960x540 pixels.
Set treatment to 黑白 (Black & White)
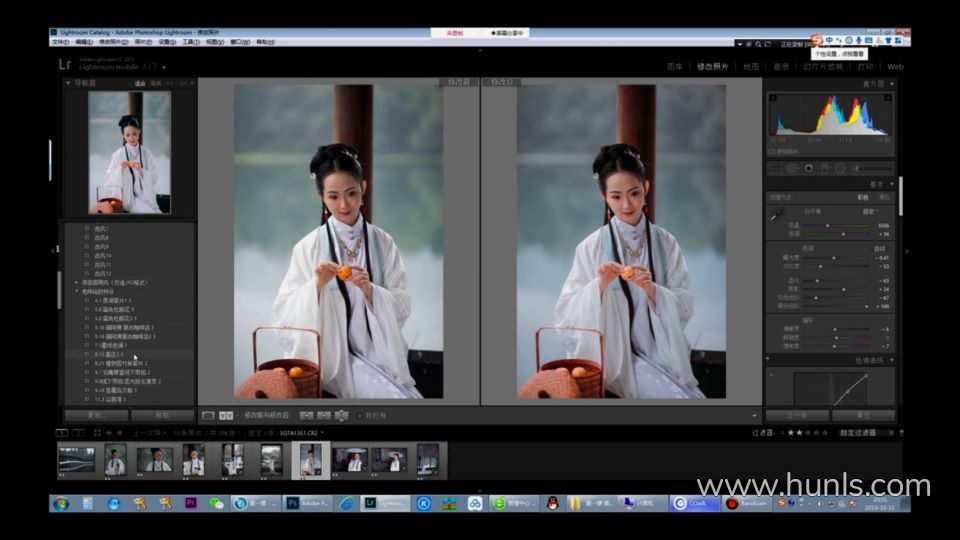884,198
